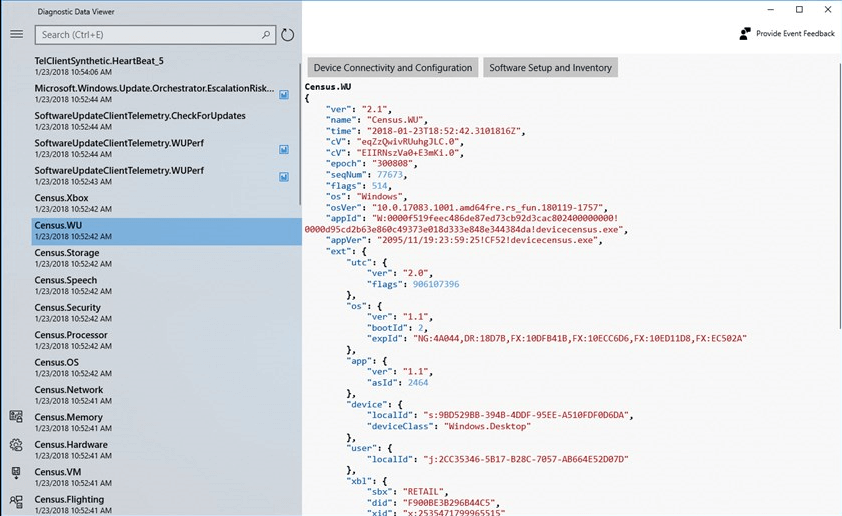
Task: Click the Census.WU heading in details
Action: [x=328, y=86]
